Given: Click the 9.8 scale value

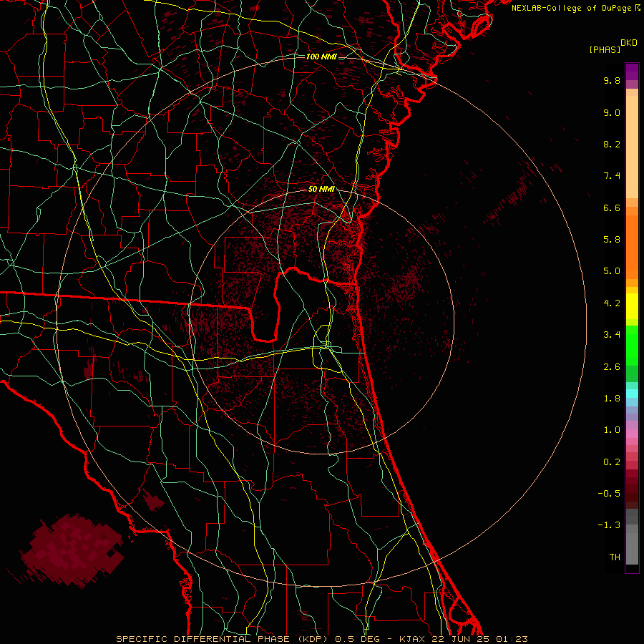Looking at the screenshot, I should tap(612, 80).
